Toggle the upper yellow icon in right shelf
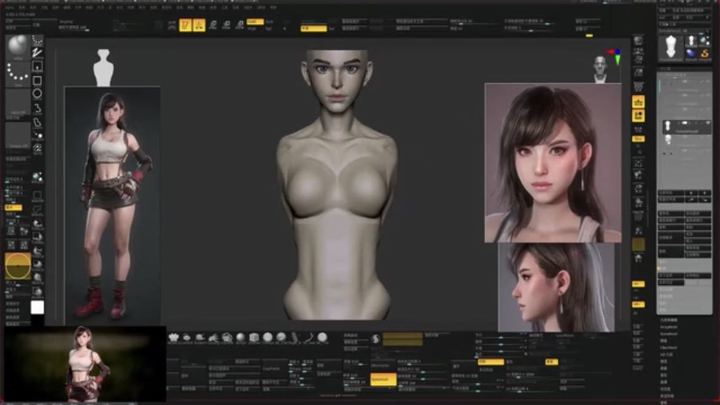The image size is (720, 405). coord(638,102)
